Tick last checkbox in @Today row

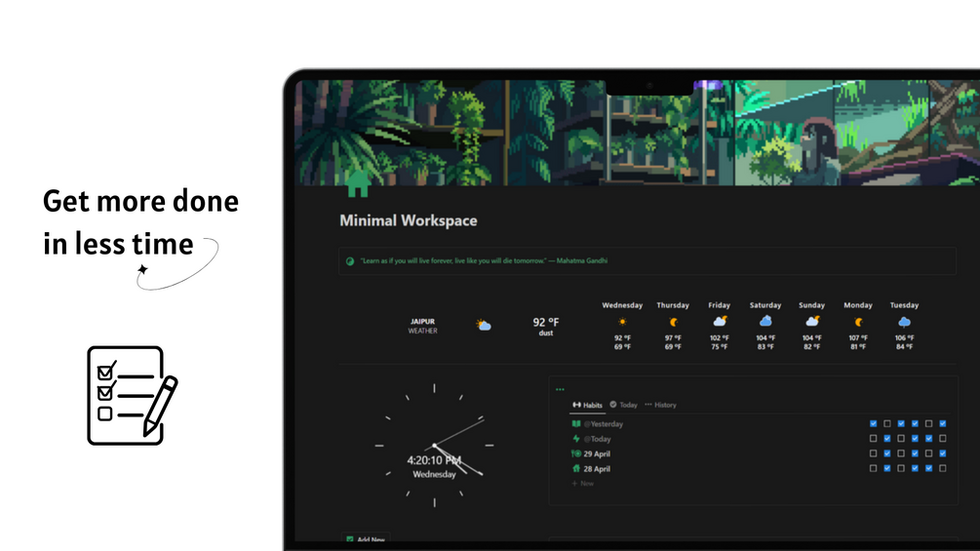(943, 439)
